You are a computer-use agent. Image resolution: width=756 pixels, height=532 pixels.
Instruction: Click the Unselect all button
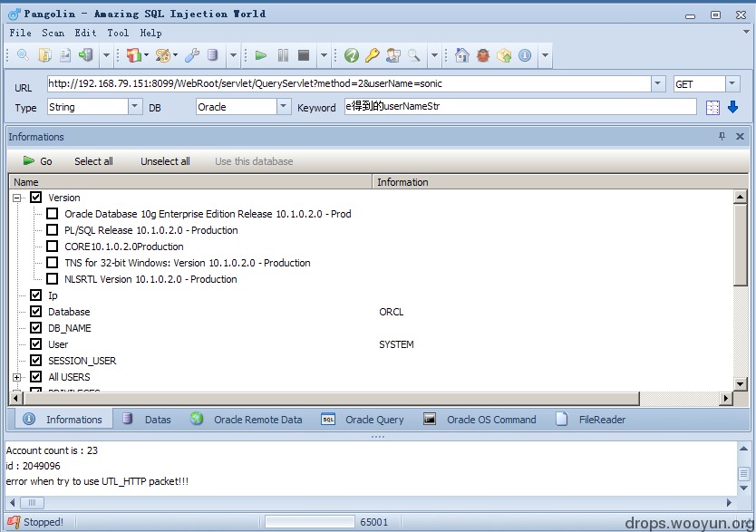click(165, 161)
